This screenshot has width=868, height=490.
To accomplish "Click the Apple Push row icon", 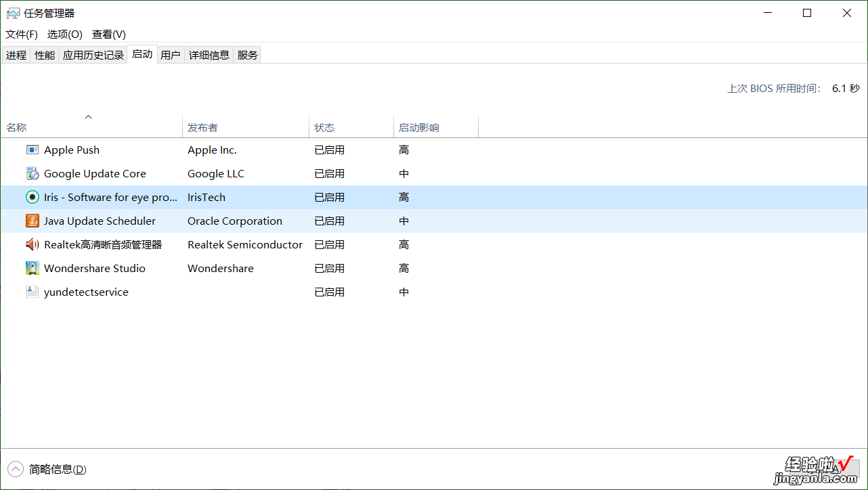I will (x=32, y=150).
